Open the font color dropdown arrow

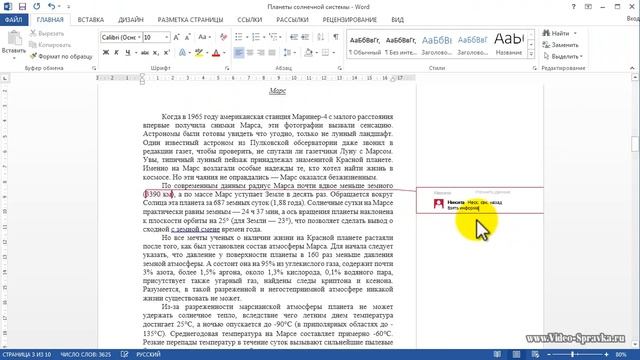click(224, 53)
